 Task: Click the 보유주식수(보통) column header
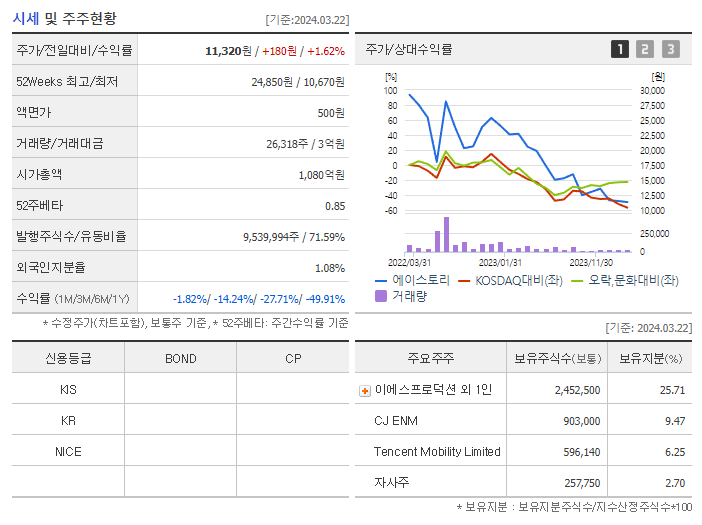pos(557,358)
